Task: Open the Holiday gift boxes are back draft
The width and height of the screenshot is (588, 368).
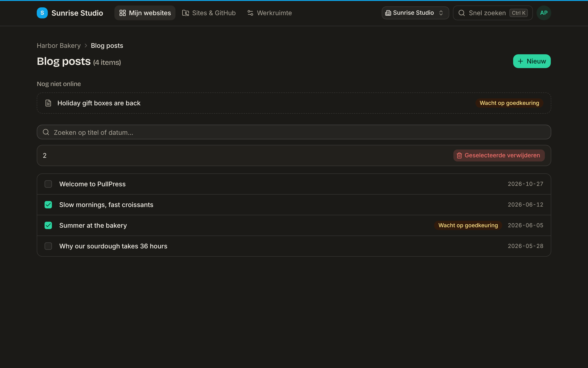Action: (x=294, y=103)
